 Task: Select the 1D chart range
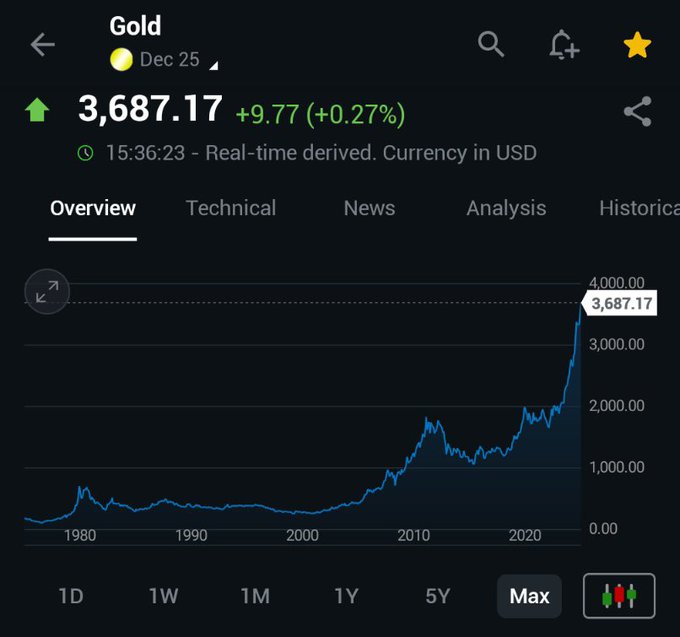(x=71, y=596)
